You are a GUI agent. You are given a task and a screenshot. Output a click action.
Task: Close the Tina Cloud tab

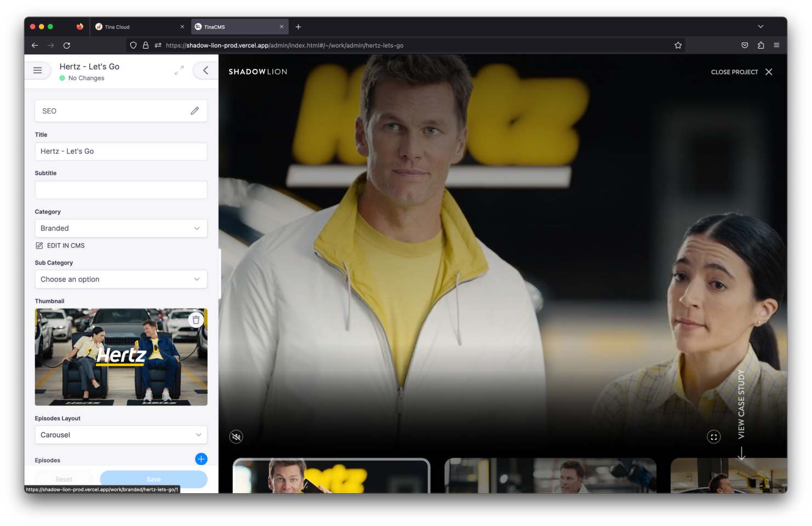tap(182, 27)
